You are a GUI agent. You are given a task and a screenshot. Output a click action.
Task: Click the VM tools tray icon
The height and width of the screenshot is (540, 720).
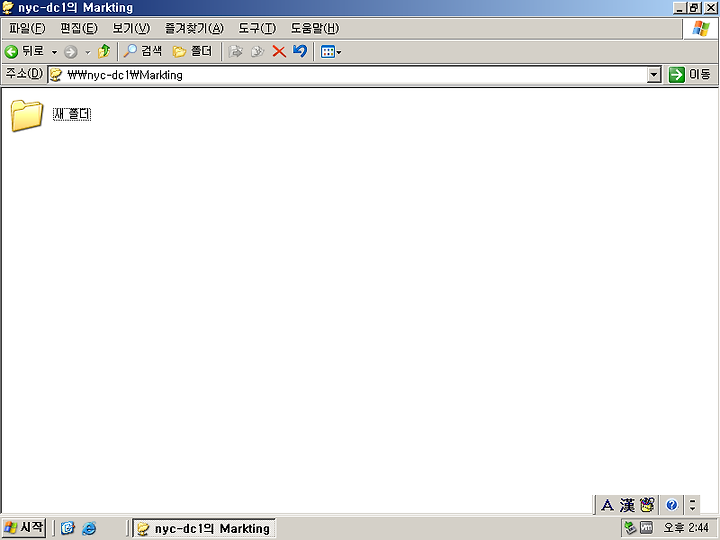coord(646,528)
